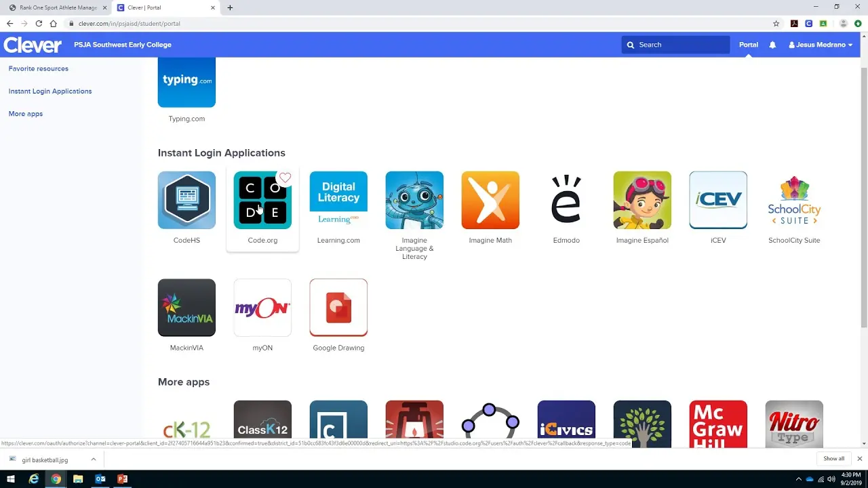This screenshot has width=868, height=488.
Task: Open the CodeHS app icon
Action: pyautogui.click(x=186, y=200)
